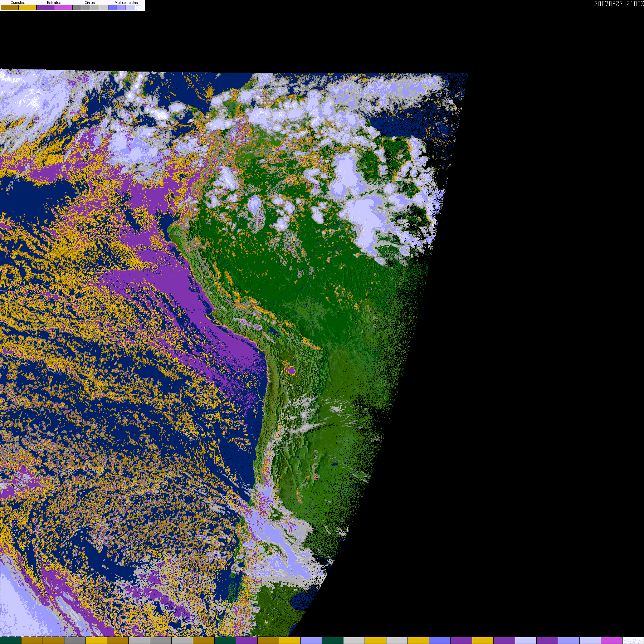The height and width of the screenshot is (644, 644).
Task: Click the Estratos legend label
Action: click(54, 3)
